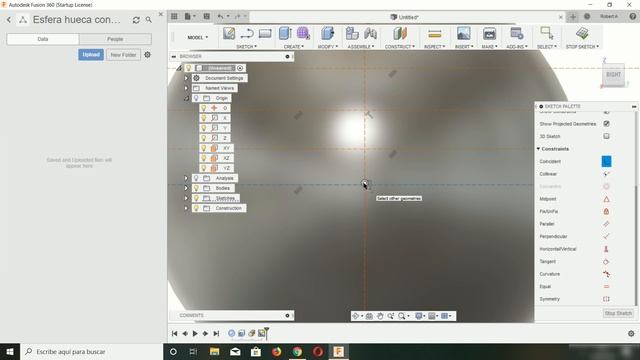Screen dimensions: 640x360
Task: Choose the Create Form sphere icon
Action: pos(303,33)
